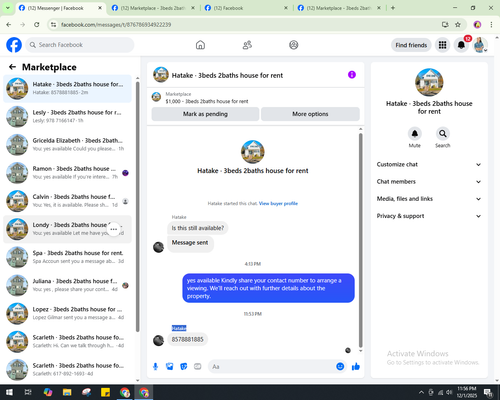This screenshot has height=400, width=500.
Task: Click the browser address bar URL
Action: click(x=116, y=24)
